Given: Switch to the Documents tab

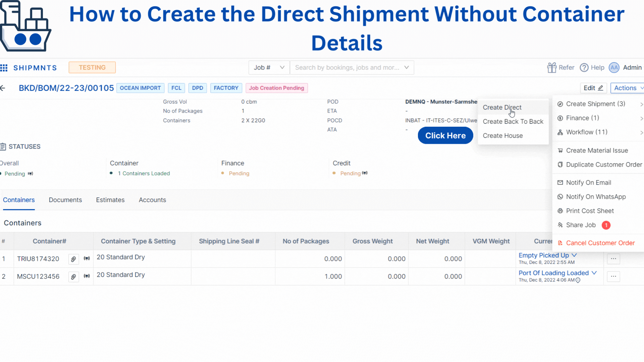Looking at the screenshot, I should click(65, 200).
